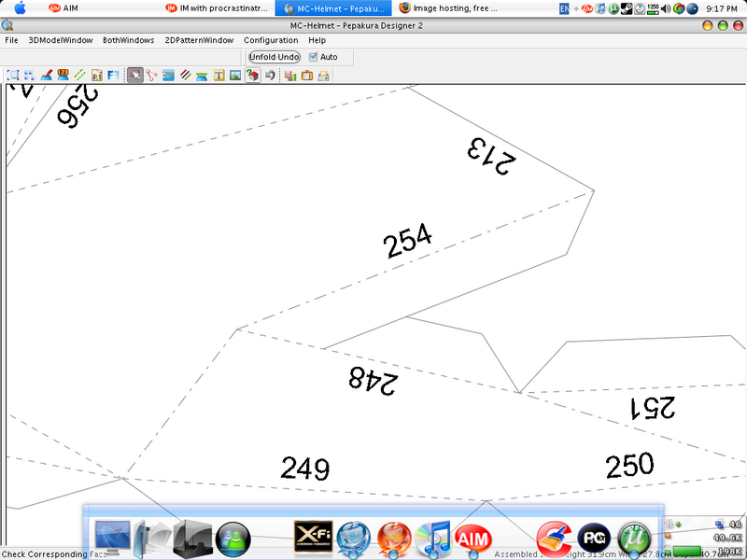The image size is (747, 560).
Task: Open the orange Firefox-style dock icon
Action: [393, 539]
